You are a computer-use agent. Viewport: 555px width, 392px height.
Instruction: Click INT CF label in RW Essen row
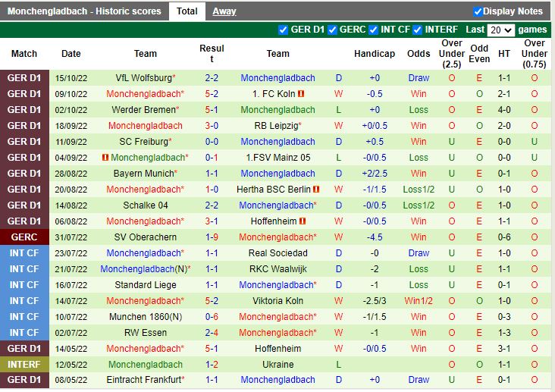(24, 333)
